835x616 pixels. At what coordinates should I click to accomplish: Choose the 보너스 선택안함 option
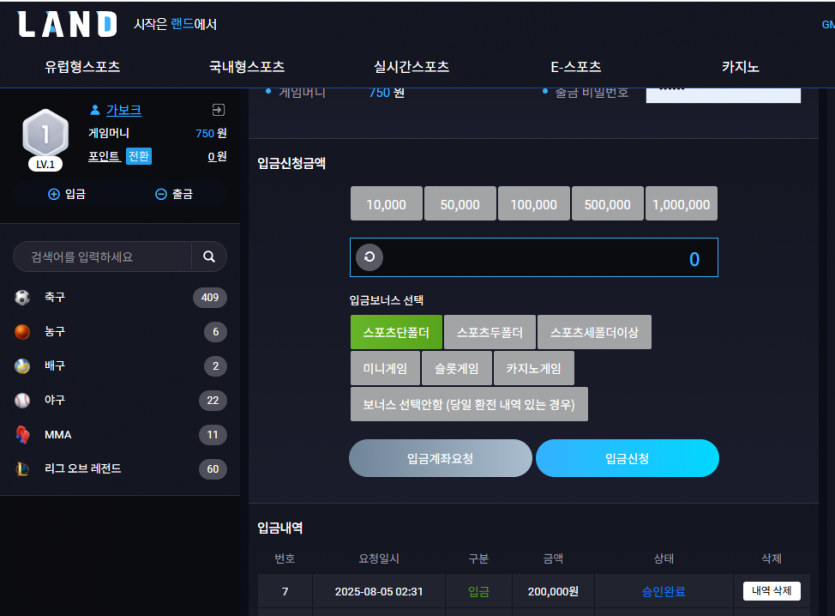tap(469, 405)
